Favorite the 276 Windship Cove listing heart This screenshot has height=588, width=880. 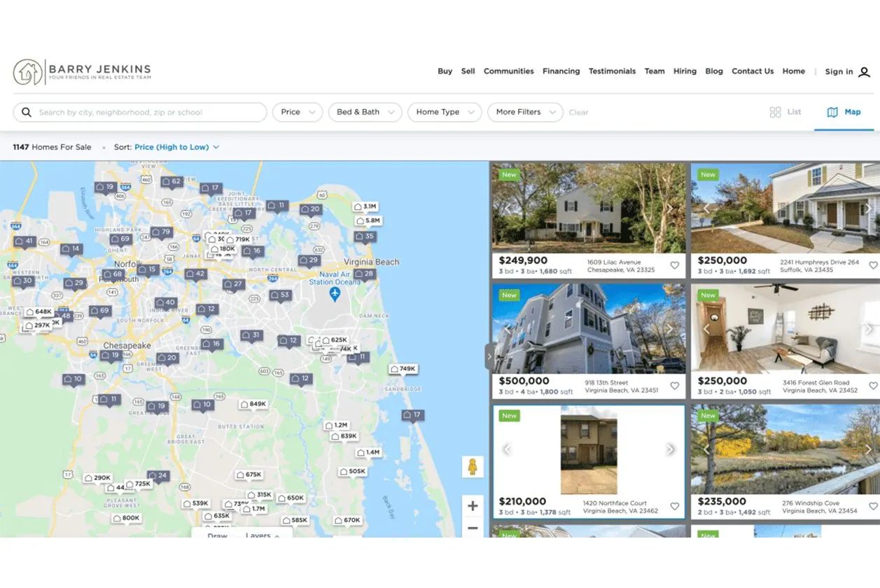[x=873, y=506]
